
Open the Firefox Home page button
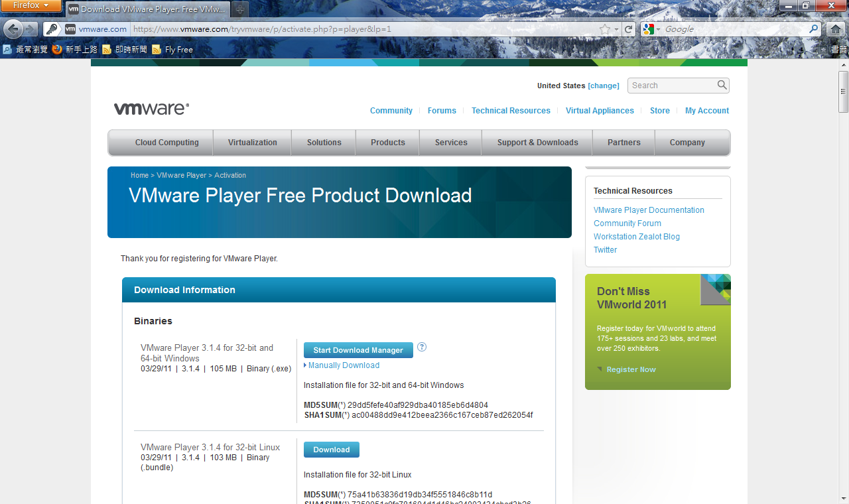click(836, 29)
